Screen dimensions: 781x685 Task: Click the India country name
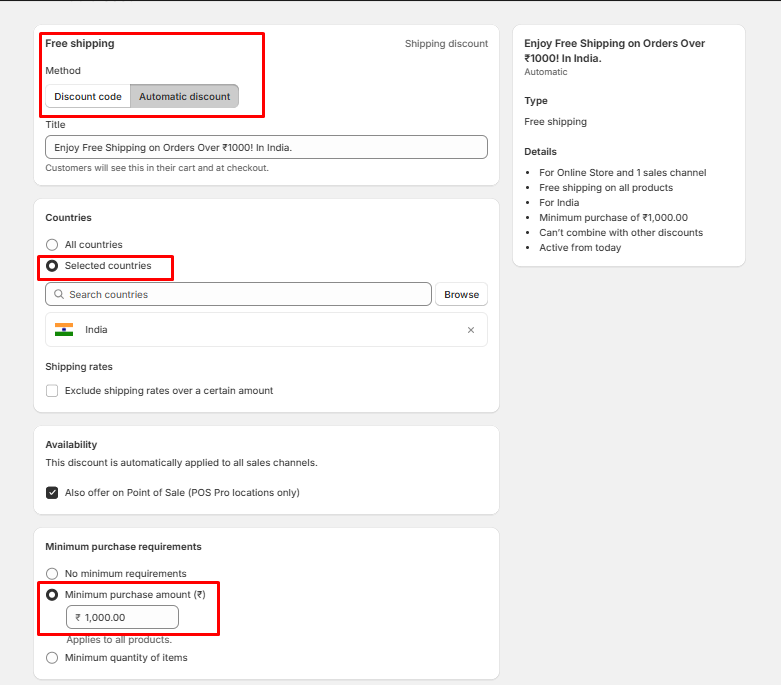click(96, 330)
